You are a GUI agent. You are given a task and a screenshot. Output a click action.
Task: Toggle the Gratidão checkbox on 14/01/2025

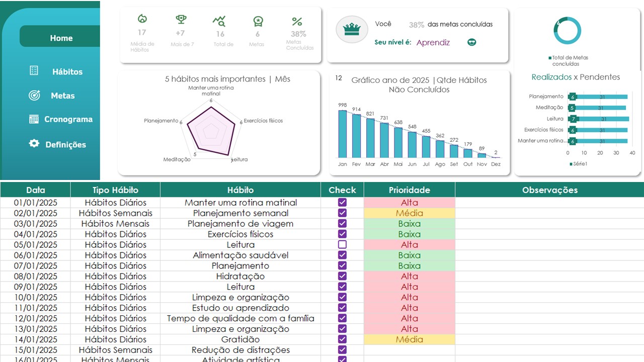[x=342, y=339]
